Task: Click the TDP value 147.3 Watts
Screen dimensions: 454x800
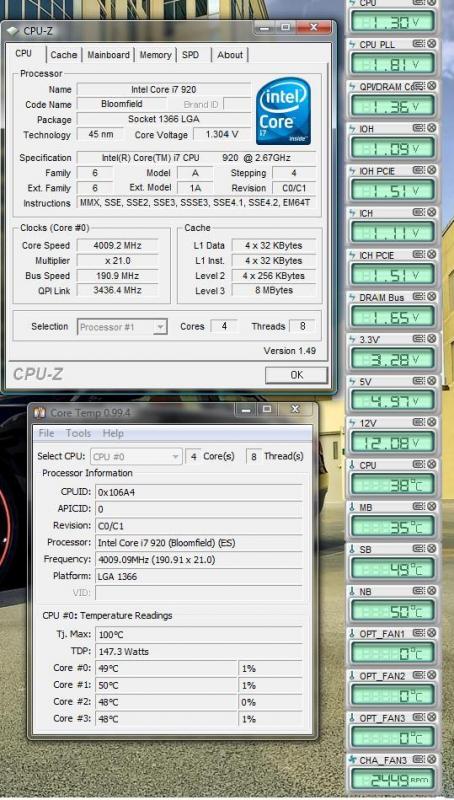Action: click(x=198, y=652)
